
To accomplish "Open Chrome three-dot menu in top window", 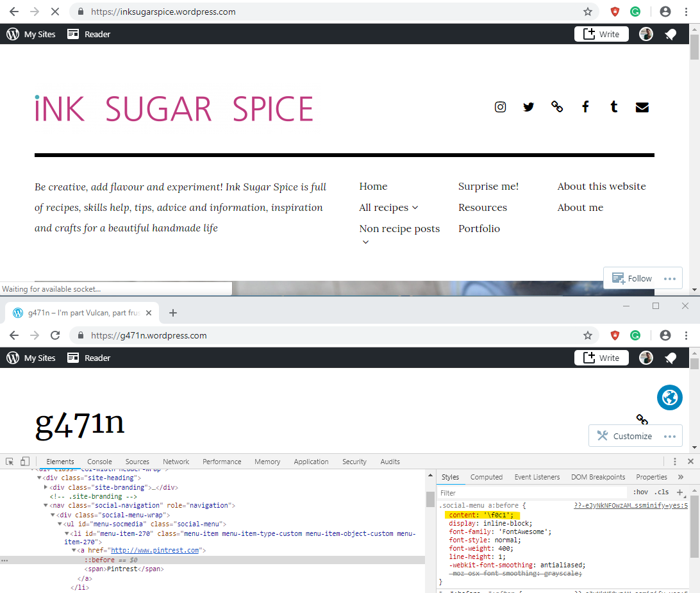I will [686, 12].
